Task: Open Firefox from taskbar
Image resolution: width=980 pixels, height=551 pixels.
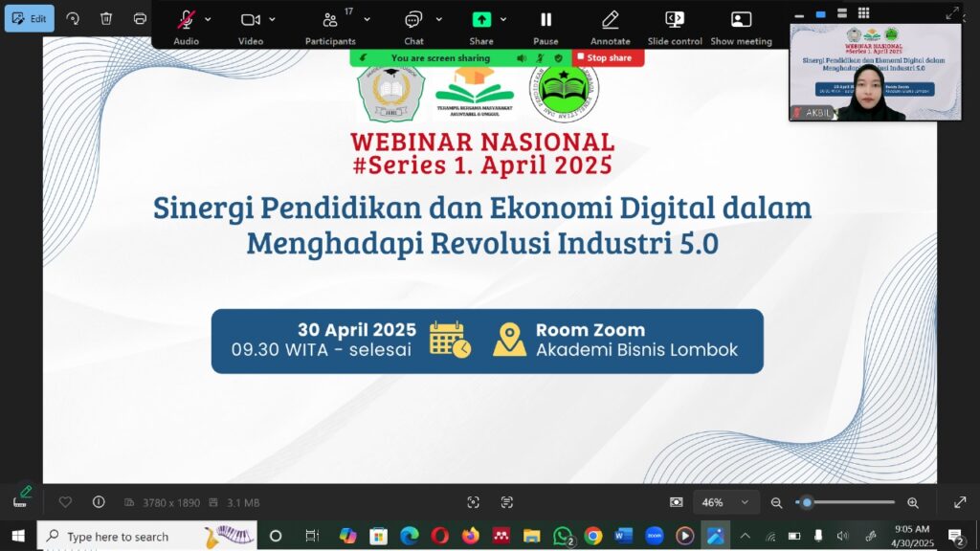Action: [x=470, y=536]
